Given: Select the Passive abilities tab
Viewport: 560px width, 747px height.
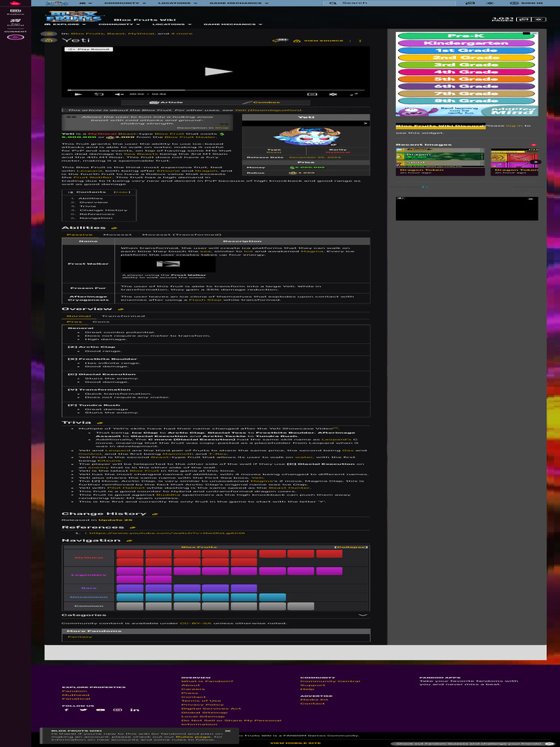Looking at the screenshot, I should coord(79,235).
